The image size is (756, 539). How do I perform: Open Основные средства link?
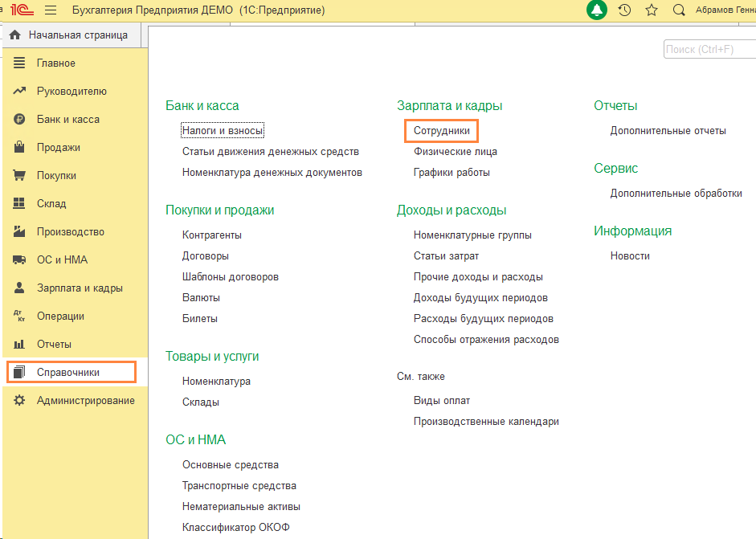231,465
